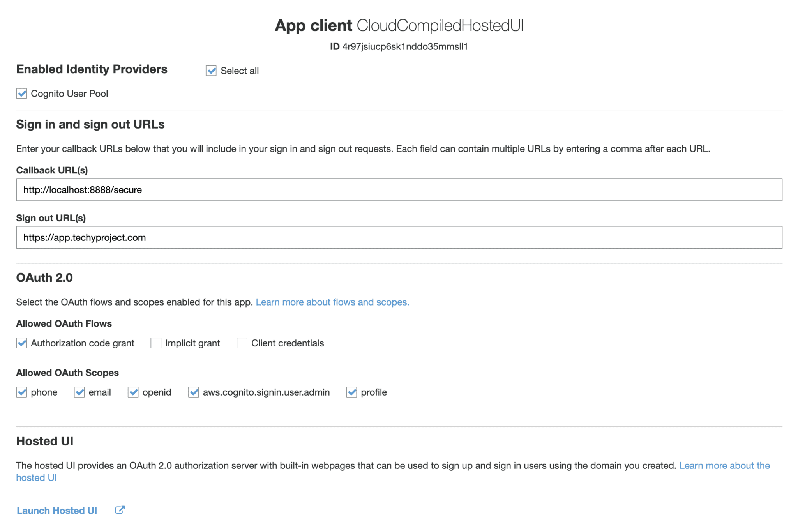Screen dimensions: 798x532
Task: Uncheck the Authorization code grant flow
Action: click(21, 343)
